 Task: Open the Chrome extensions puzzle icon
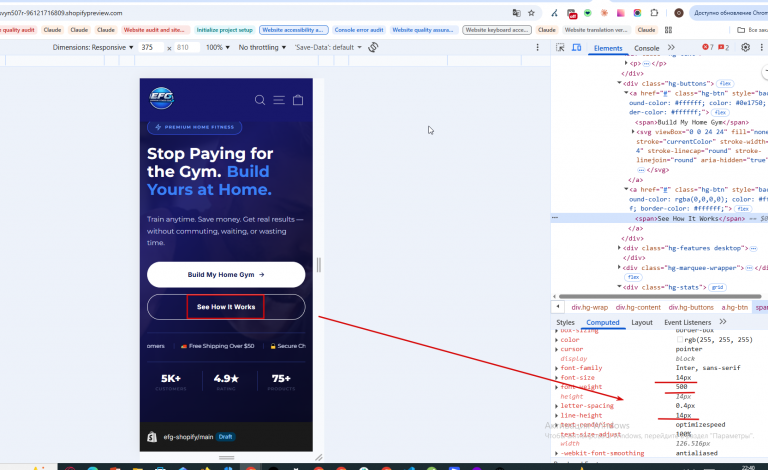[654, 13]
